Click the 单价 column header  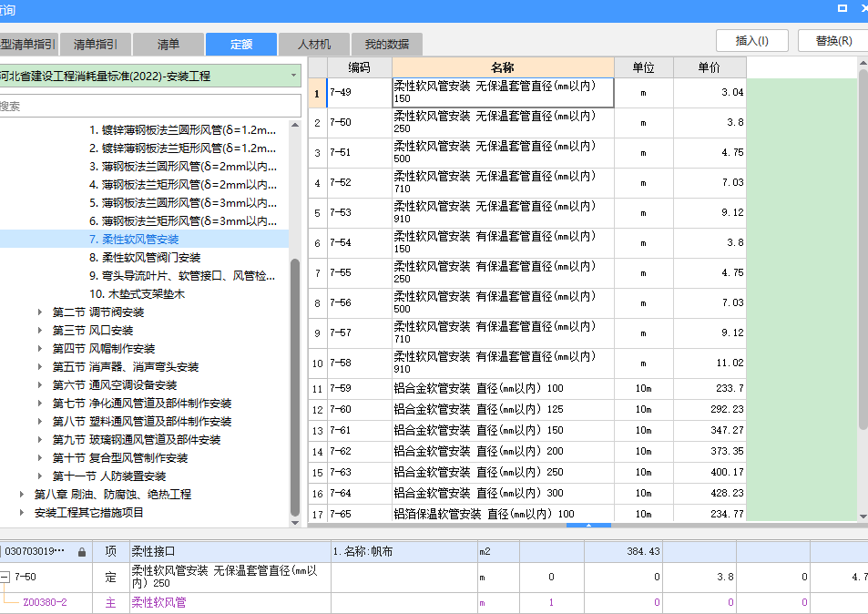[710, 67]
